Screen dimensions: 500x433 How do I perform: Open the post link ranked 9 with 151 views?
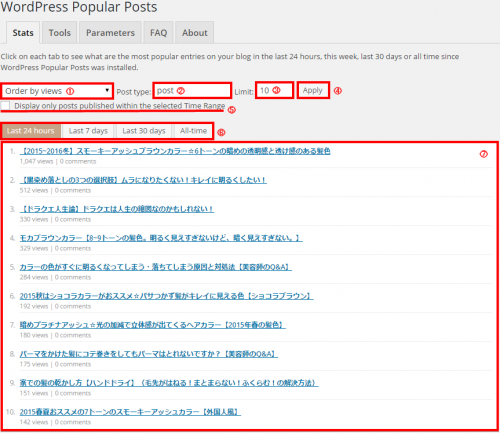click(x=169, y=383)
